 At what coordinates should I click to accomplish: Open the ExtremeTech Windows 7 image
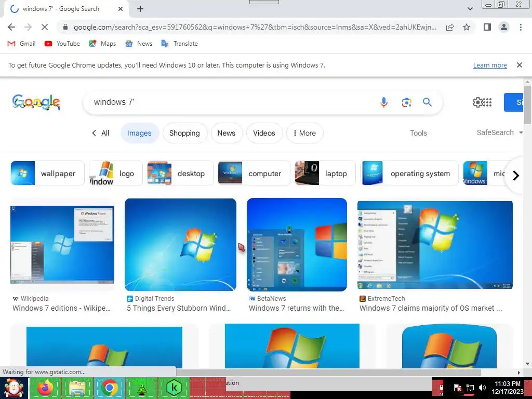[435, 245]
